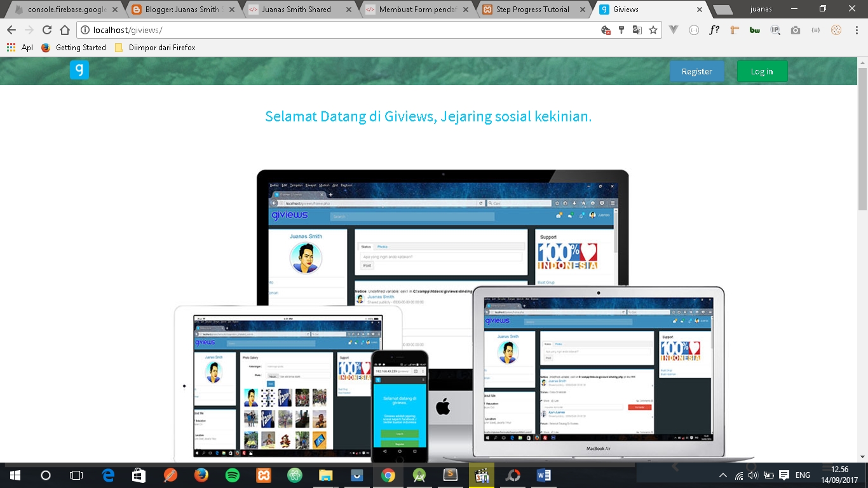The width and height of the screenshot is (868, 488).
Task: Open Sublime Text from taskbar
Action: 451,475
